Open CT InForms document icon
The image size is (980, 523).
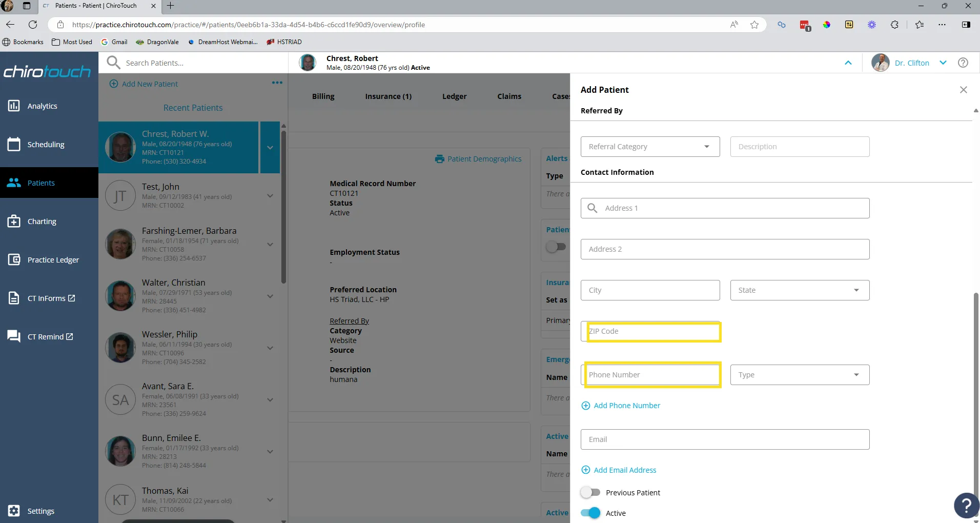(14, 298)
